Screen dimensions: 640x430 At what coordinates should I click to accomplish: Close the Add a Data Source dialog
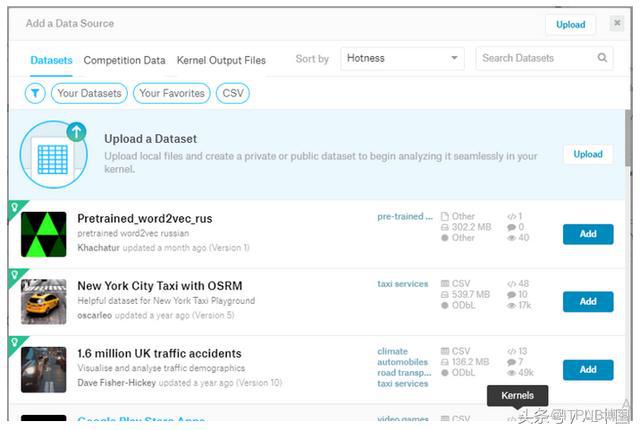617,23
